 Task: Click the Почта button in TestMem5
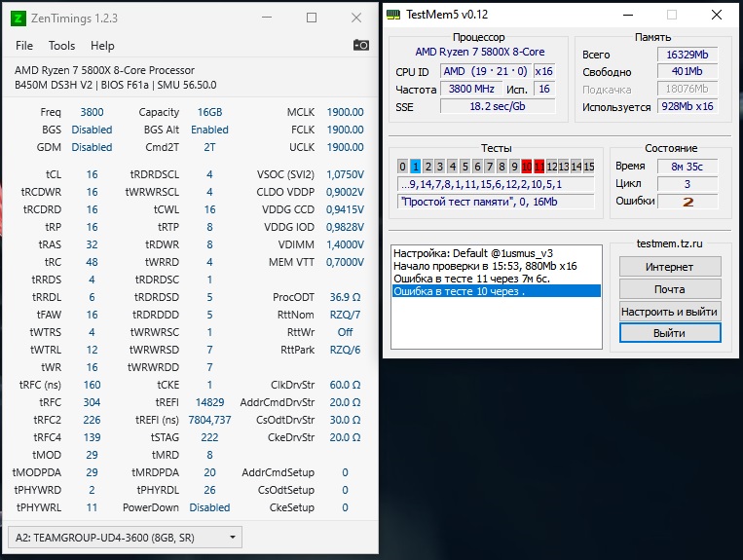pyautogui.click(x=670, y=289)
